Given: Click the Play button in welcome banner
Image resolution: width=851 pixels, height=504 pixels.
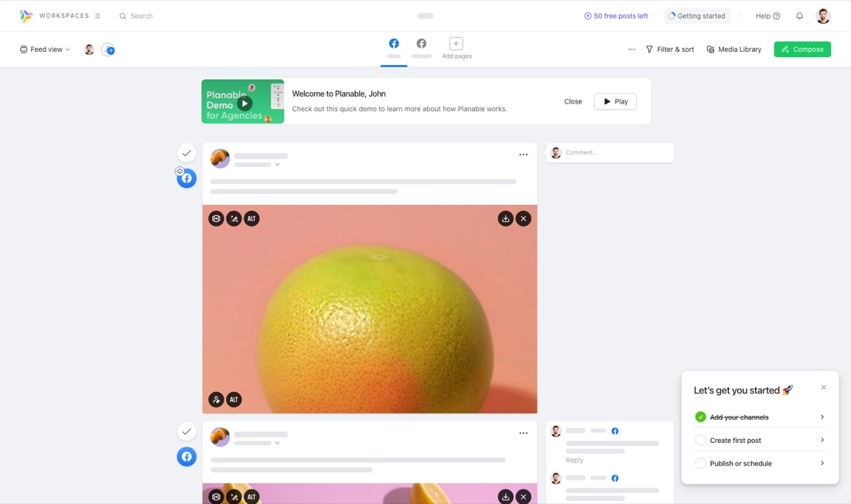Looking at the screenshot, I should pyautogui.click(x=615, y=101).
